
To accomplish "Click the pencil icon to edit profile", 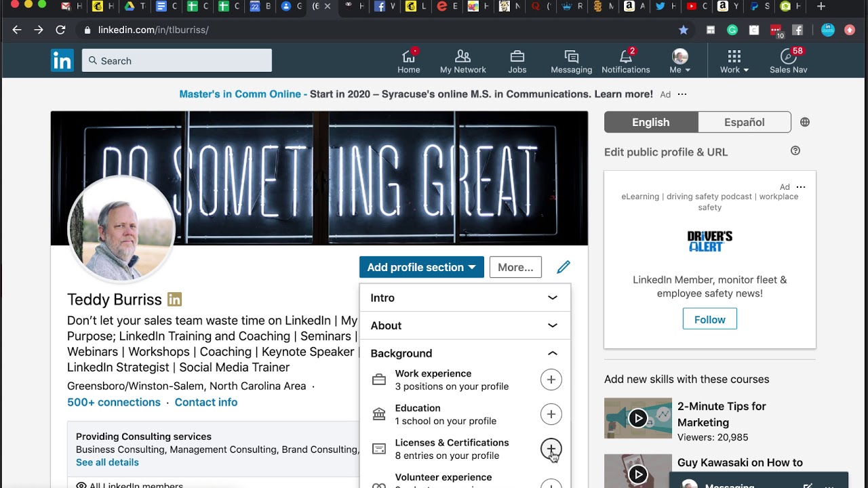I will (564, 267).
